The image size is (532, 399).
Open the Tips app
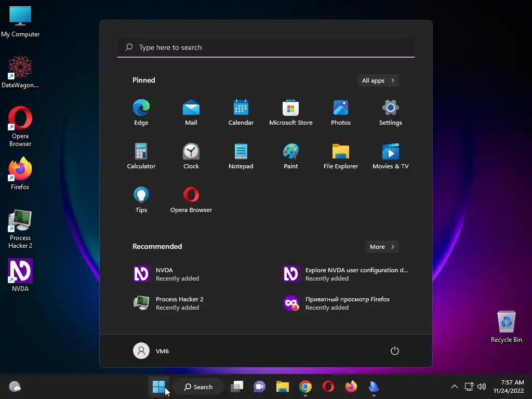[141, 200]
